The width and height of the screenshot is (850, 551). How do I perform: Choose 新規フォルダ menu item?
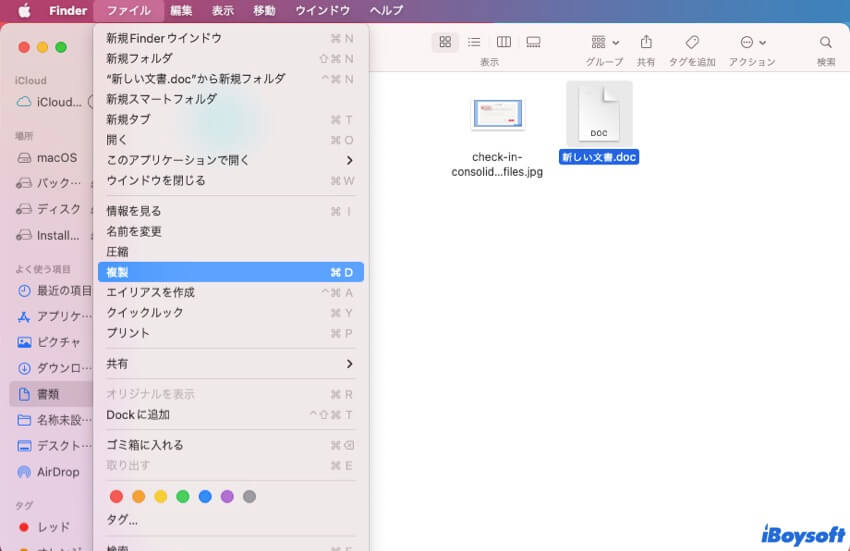230,59
